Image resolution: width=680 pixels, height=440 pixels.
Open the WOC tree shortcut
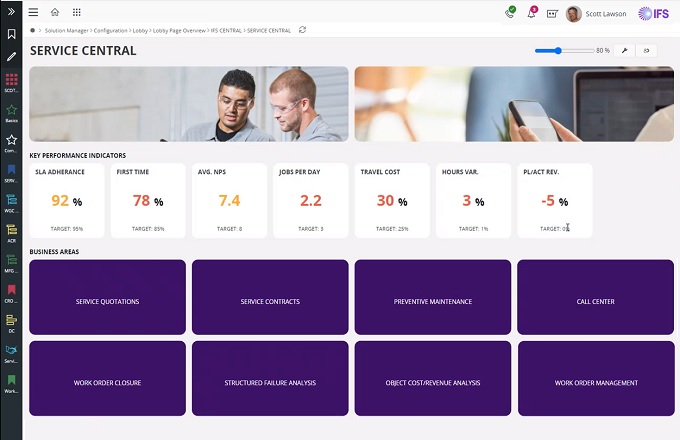(11, 203)
